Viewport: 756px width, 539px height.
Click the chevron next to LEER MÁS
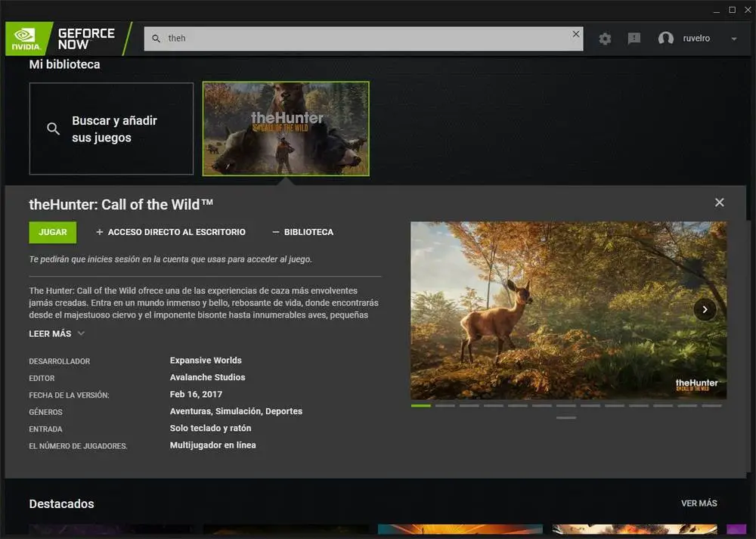point(81,333)
